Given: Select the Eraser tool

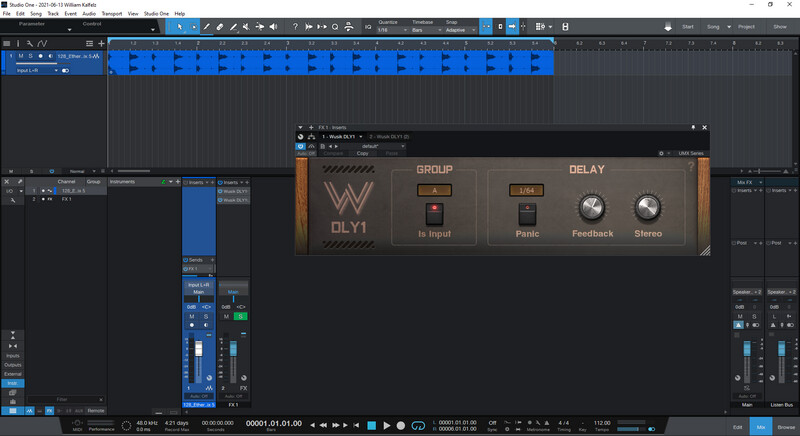Looking at the screenshot, I should click(220, 27).
